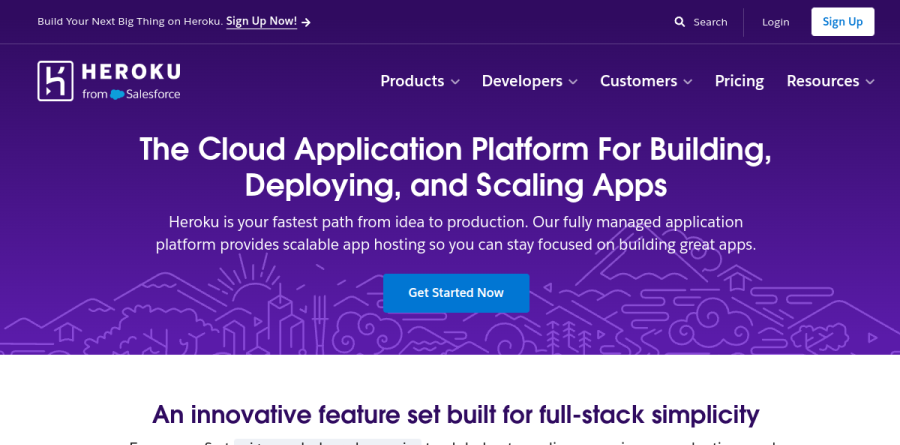Expand the Products menu chevron
The height and width of the screenshot is (445, 900).
pyautogui.click(x=455, y=82)
